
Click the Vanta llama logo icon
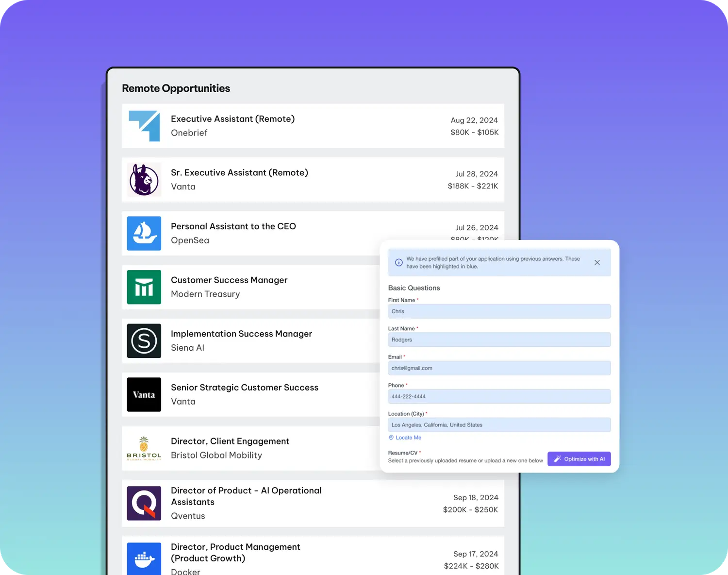tap(144, 180)
